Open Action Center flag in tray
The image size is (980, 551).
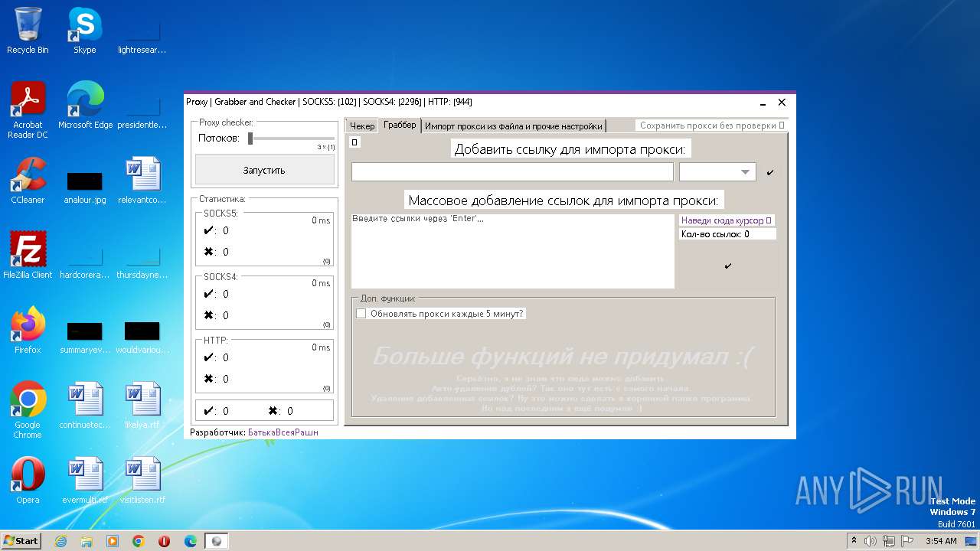[x=907, y=541]
